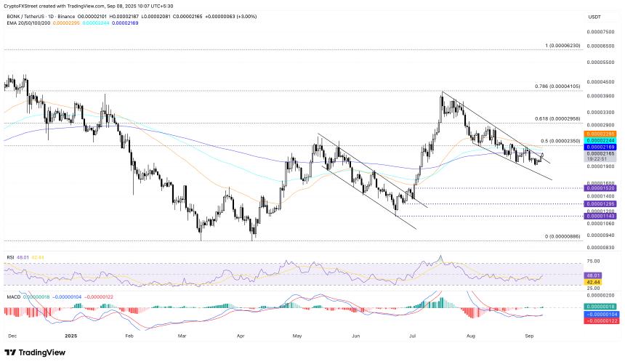Click the Aug label on time axis
This screenshot has width=625, height=364.
click(471, 336)
